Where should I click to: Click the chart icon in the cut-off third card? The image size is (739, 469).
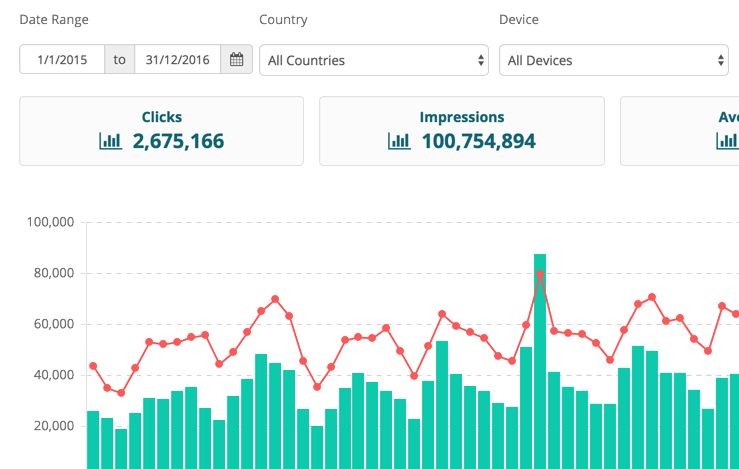click(727, 141)
